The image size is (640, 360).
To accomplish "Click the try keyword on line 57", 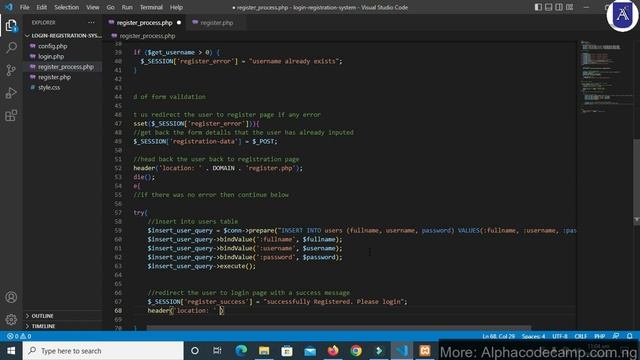I will coord(139,213).
